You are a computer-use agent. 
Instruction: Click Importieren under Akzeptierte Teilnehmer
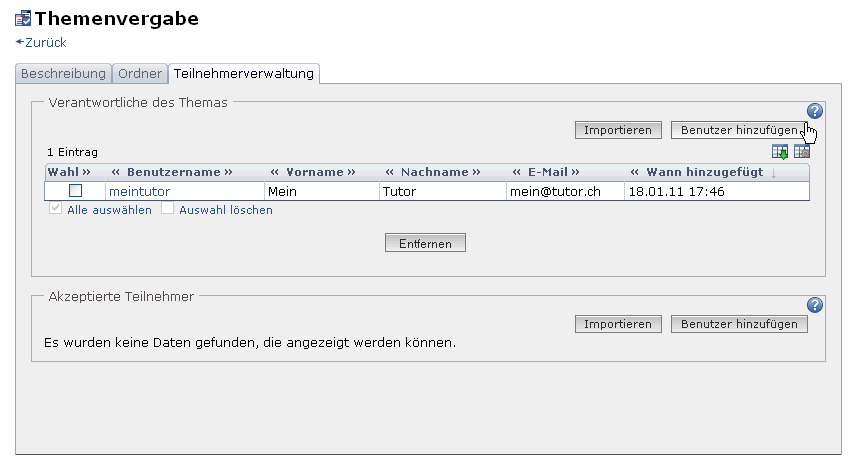pos(618,324)
